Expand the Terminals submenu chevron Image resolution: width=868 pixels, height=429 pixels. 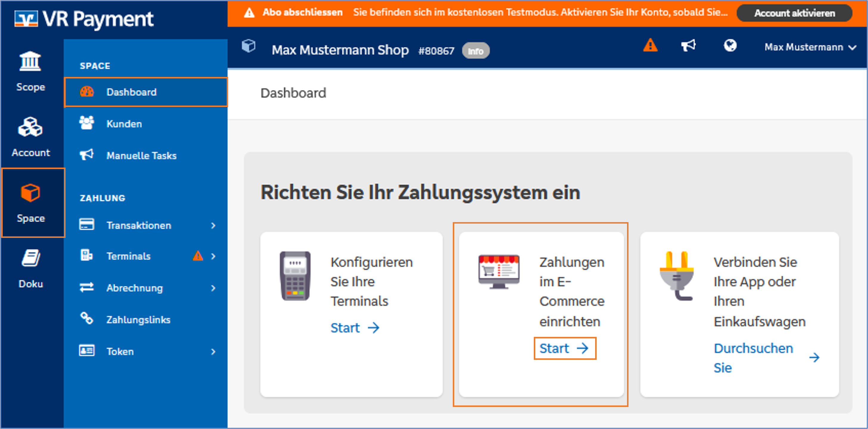(213, 256)
